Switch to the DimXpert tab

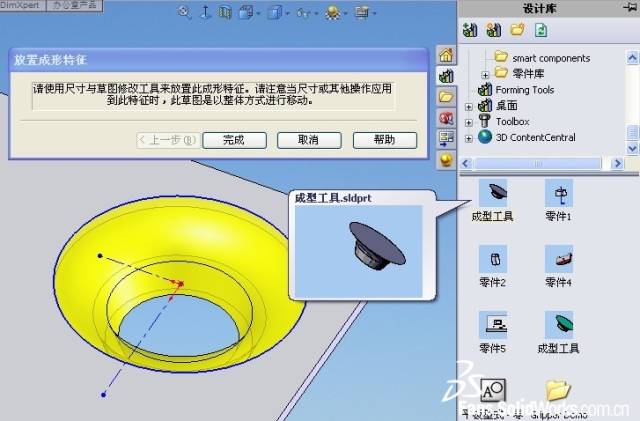click(22, 6)
